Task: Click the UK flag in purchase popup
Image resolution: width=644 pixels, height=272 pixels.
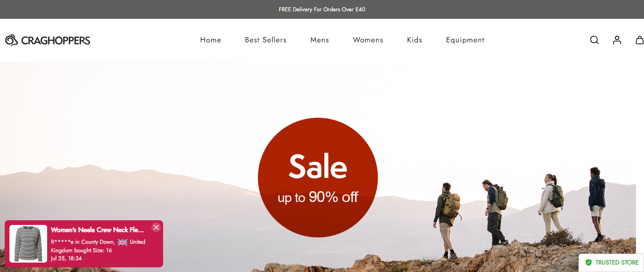Action: click(123, 242)
